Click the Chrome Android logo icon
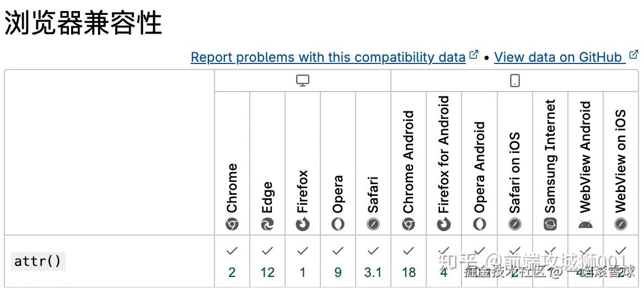Screen dimensions: 644x288 coord(409,224)
